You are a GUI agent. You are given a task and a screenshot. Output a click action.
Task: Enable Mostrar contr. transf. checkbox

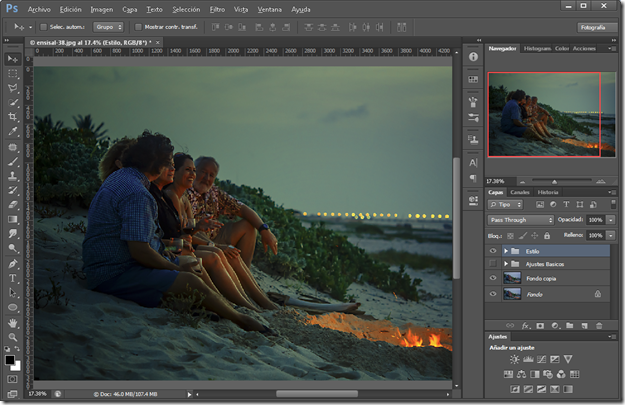coord(138,27)
